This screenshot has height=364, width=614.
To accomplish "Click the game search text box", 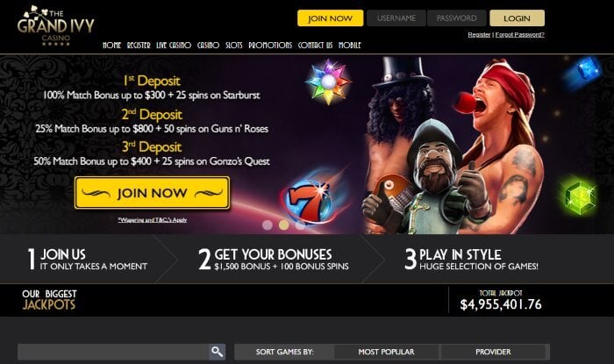I will click(113, 352).
